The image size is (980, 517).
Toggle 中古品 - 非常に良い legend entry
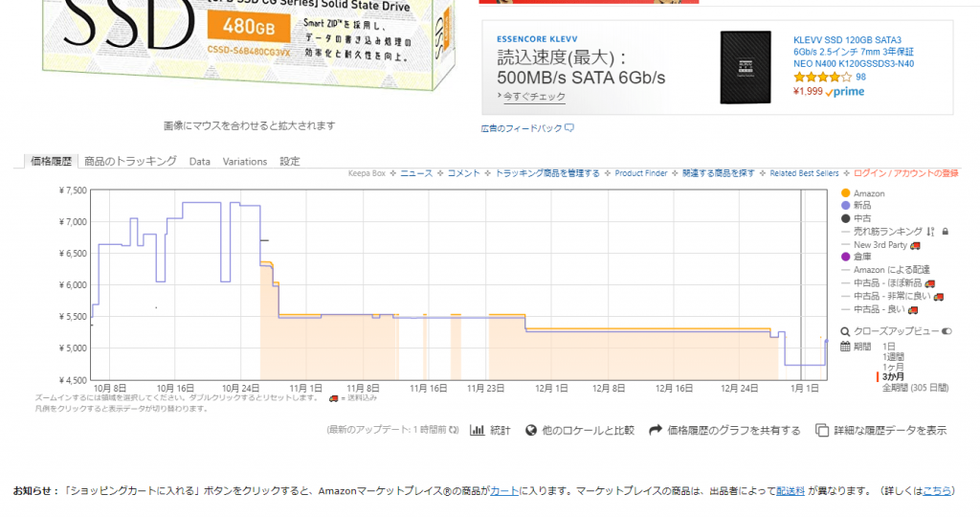(x=886, y=297)
